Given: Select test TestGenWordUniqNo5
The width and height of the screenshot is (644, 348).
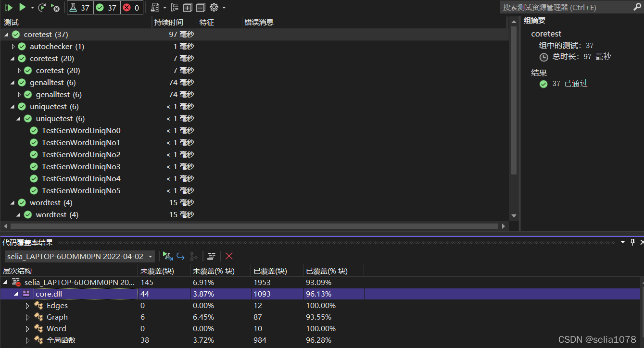Looking at the screenshot, I should click(254, 191).
